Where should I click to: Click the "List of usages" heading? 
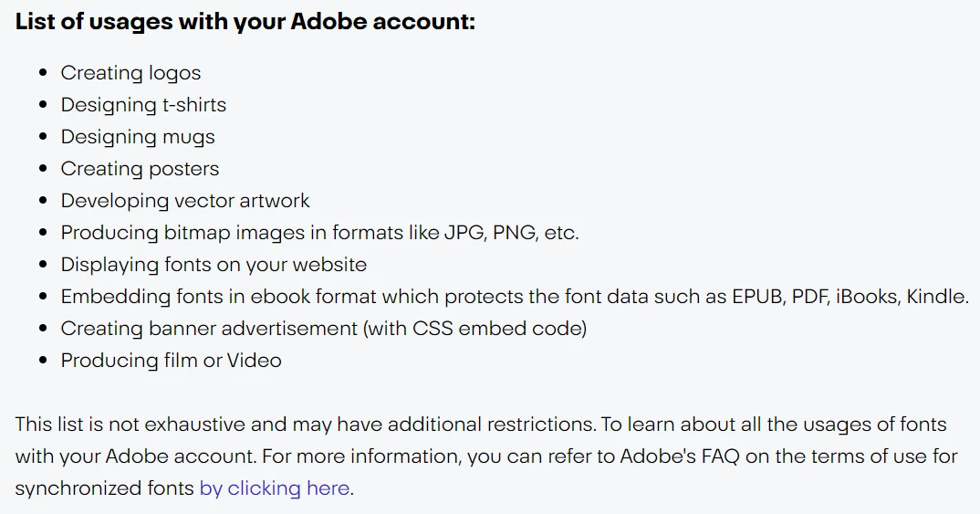pyautogui.click(x=245, y=22)
